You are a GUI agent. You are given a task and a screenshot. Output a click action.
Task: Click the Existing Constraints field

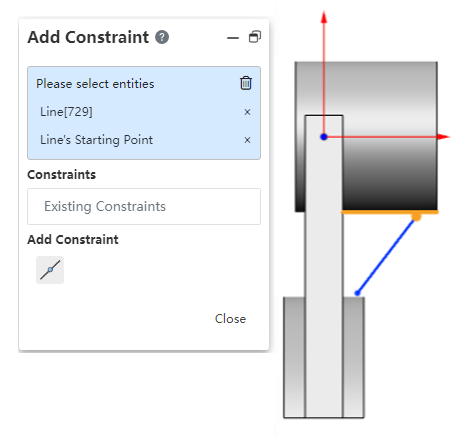pyautogui.click(x=144, y=206)
